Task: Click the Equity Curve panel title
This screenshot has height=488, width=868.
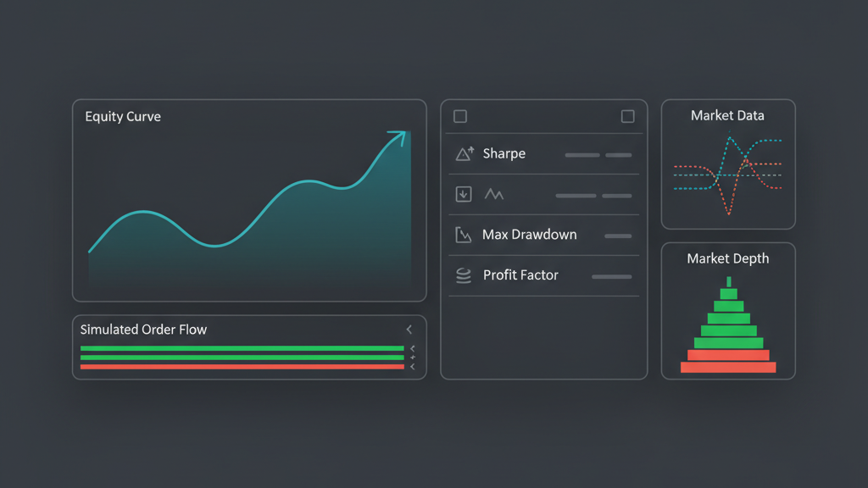Action: tap(122, 116)
